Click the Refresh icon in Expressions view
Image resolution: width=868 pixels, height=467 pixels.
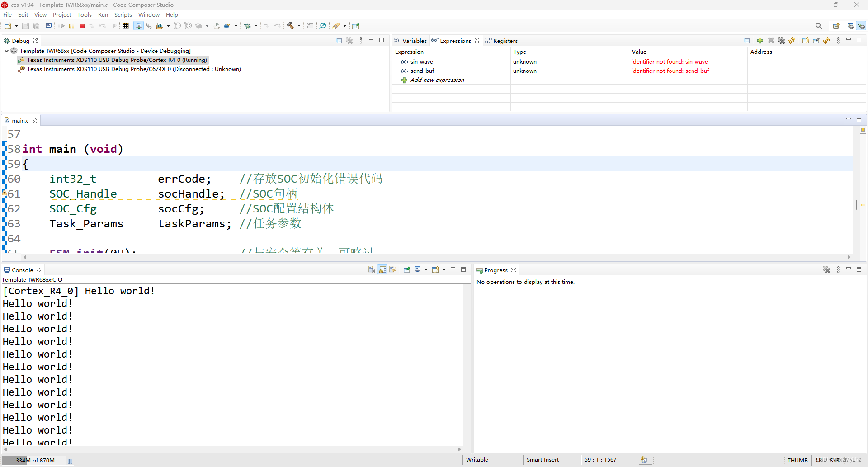tap(826, 41)
